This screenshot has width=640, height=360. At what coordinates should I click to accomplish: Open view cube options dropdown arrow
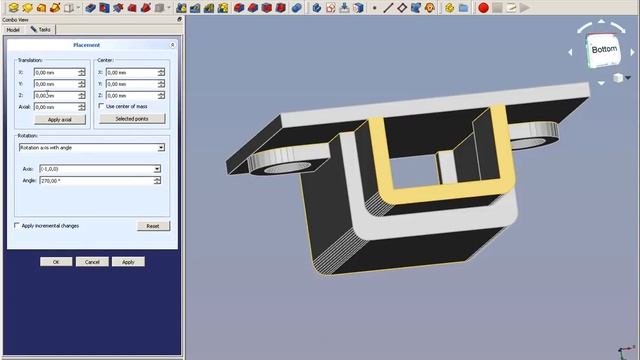point(628,78)
